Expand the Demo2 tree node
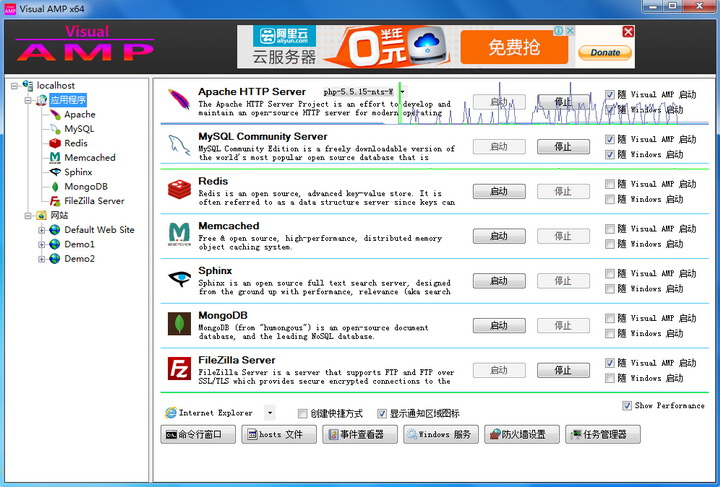This screenshot has height=487, width=720. [x=41, y=259]
